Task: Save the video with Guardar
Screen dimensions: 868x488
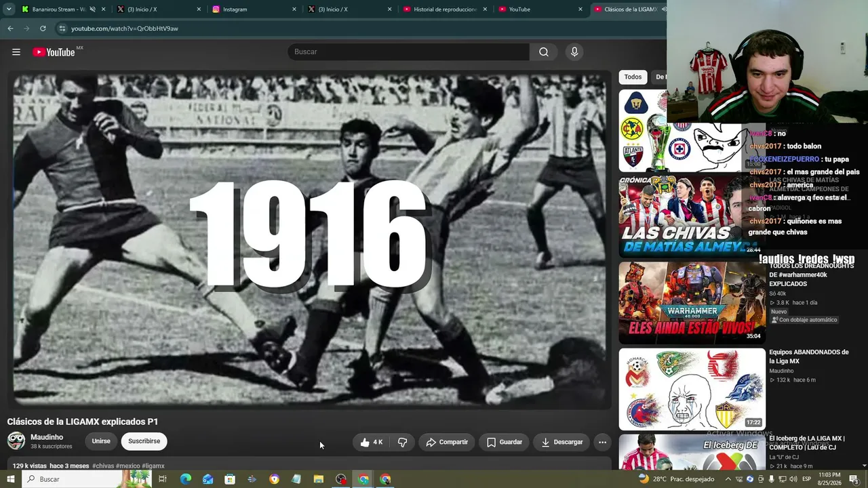Action: tap(505, 442)
